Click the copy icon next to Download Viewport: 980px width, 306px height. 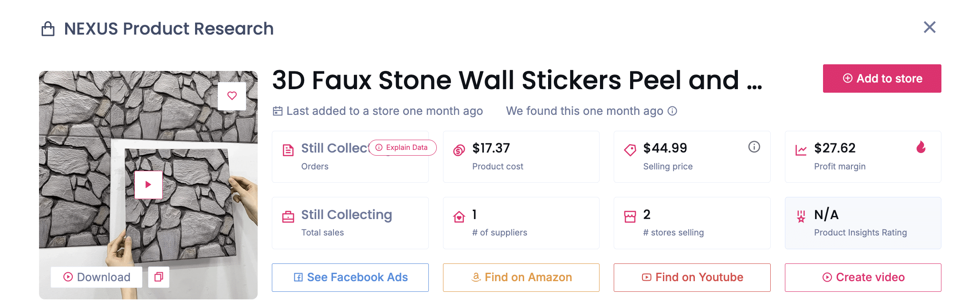click(x=158, y=277)
